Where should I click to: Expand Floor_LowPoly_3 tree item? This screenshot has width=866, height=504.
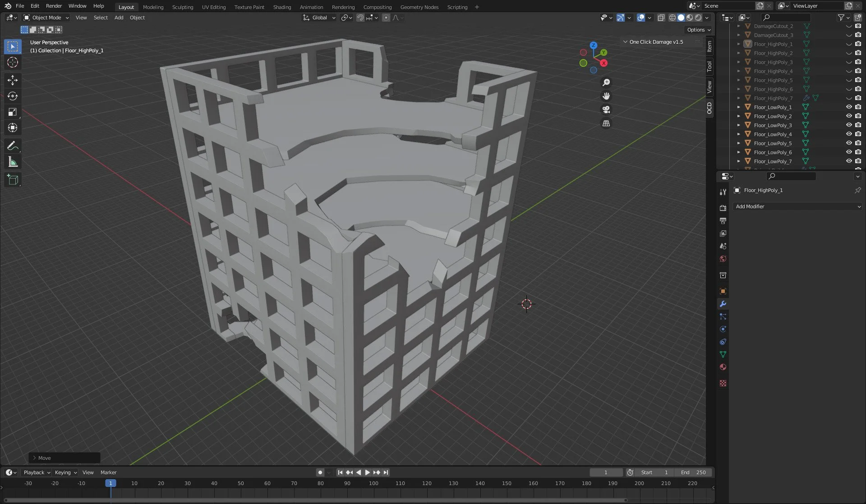point(738,125)
